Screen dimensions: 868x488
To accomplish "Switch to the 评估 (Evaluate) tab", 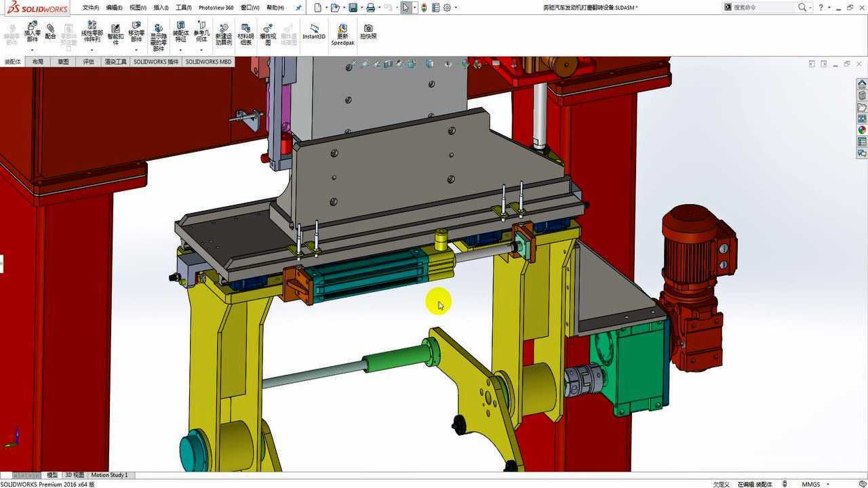I will click(89, 62).
